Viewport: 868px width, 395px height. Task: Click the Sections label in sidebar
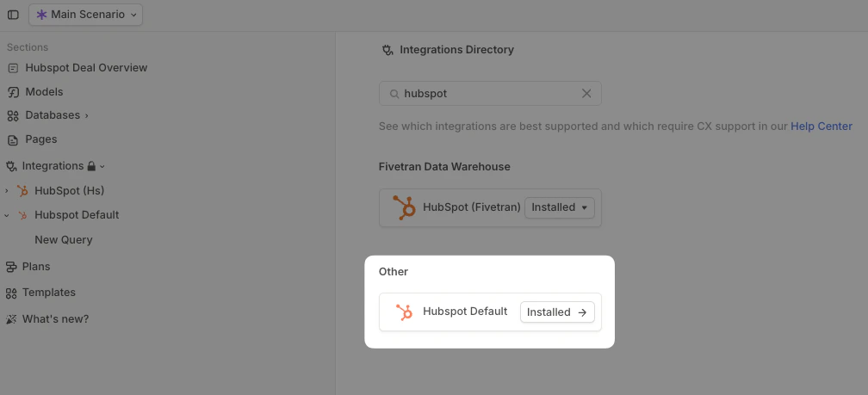[28, 47]
